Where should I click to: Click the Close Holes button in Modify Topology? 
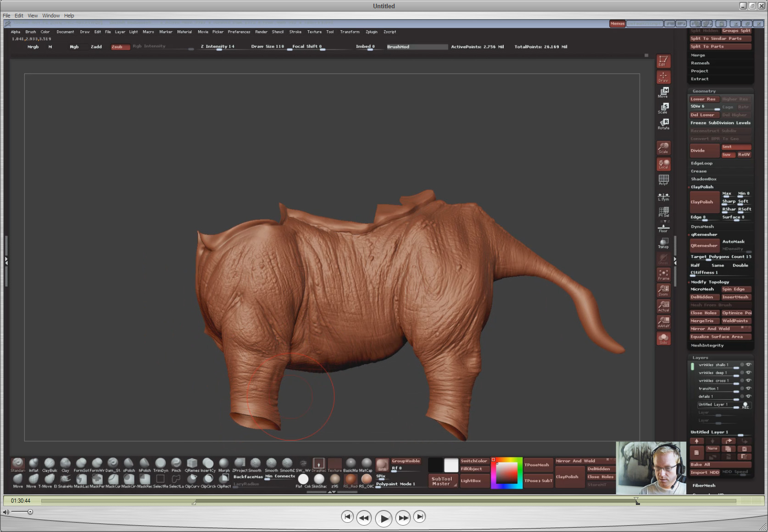704,313
